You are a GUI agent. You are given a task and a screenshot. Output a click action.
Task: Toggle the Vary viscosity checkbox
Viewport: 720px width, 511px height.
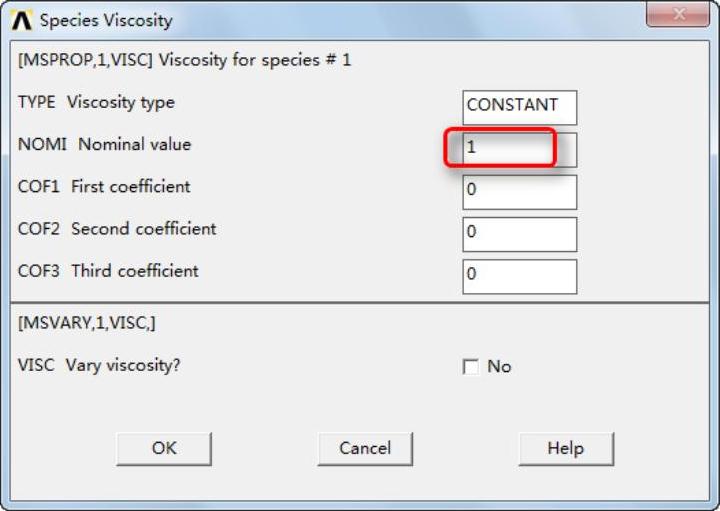[471, 367]
